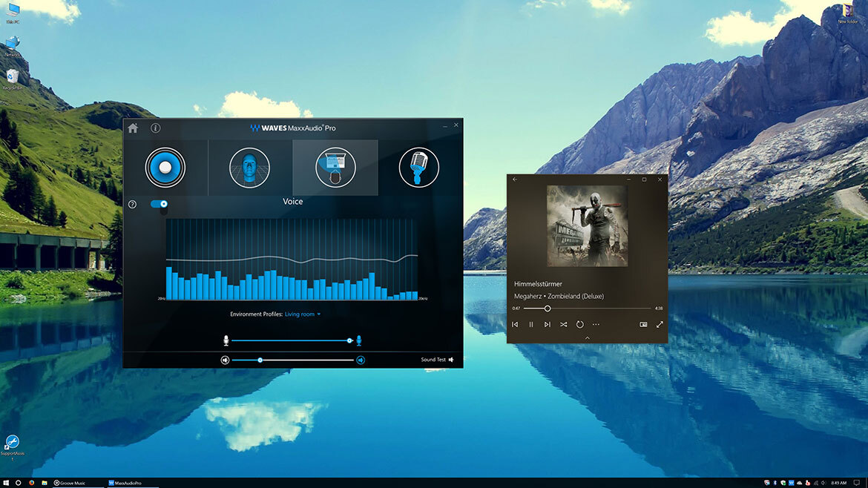Pause playback in Groove Music
The width and height of the screenshot is (868, 488).
pyautogui.click(x=531, y=325)
